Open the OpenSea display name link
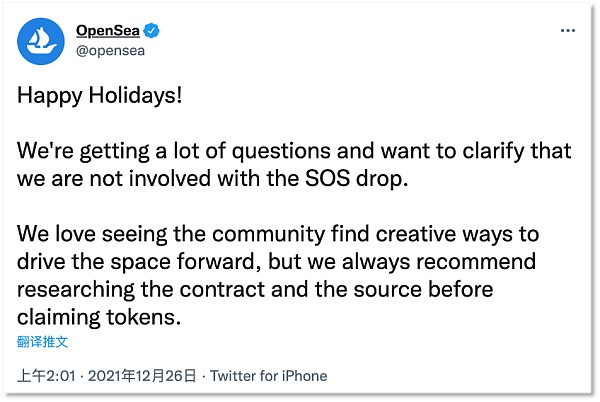Screen dimensions: 600x402 [108, 31]
